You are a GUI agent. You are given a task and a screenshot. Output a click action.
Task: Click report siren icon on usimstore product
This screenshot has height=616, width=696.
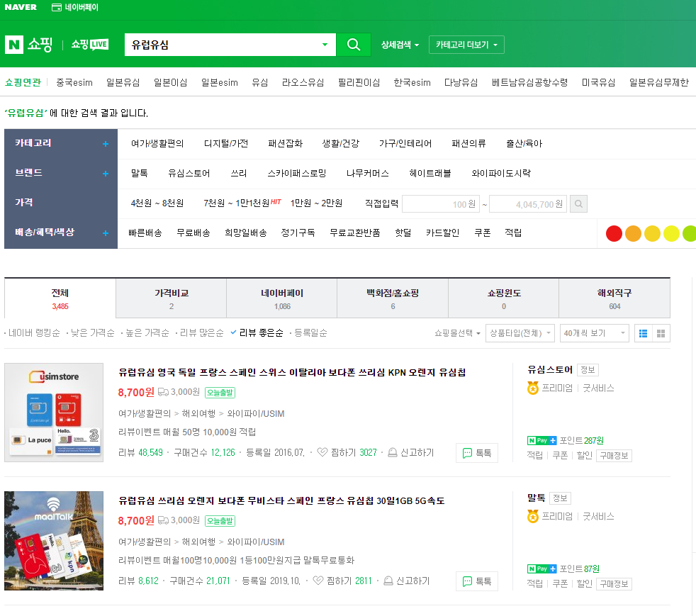click(x=393, y=452)
